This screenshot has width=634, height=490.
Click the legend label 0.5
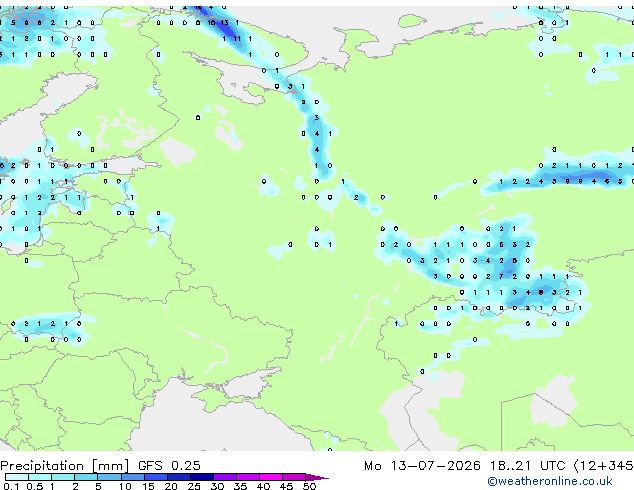(34, 486)
